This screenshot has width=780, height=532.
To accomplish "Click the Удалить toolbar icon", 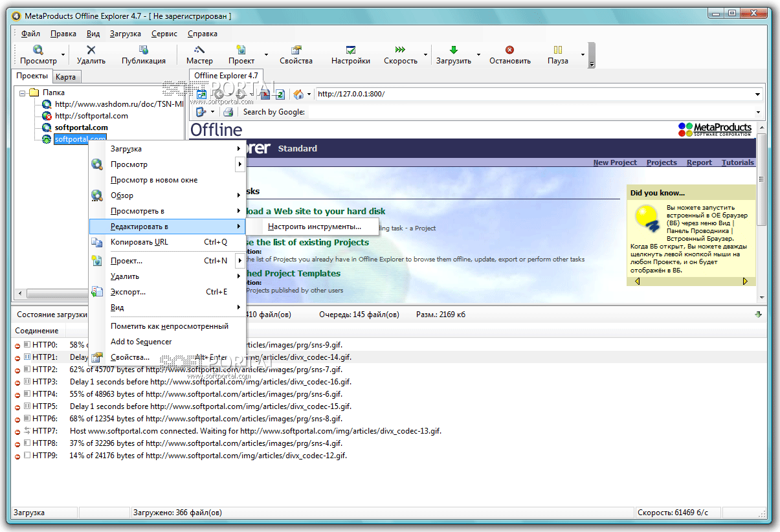I will click(91, 50).
